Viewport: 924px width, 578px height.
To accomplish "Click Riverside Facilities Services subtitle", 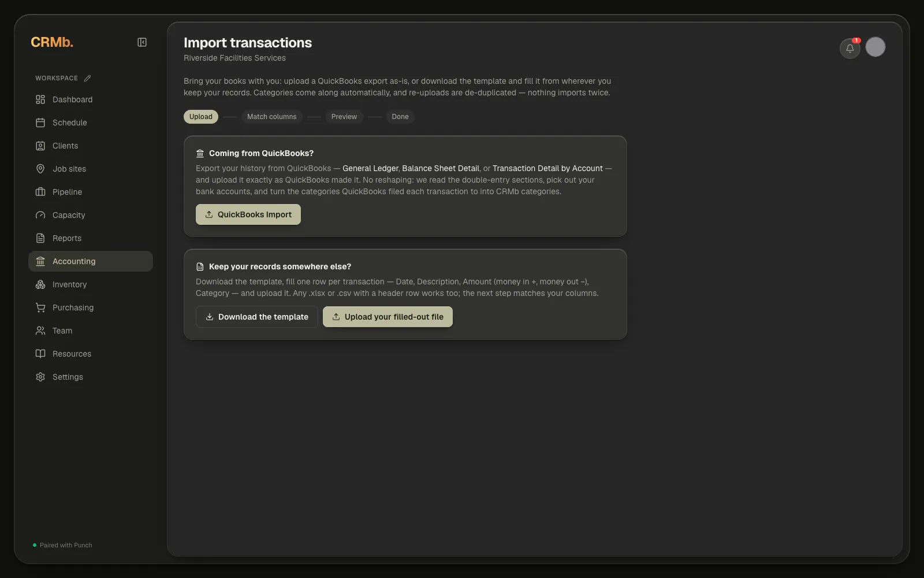I will [x=234, y=58].
